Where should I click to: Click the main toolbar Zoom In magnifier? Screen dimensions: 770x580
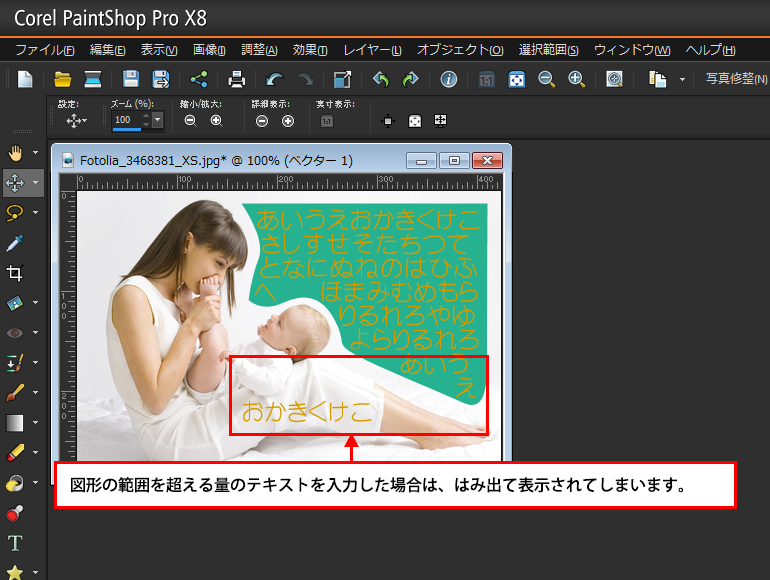click(576, 79)
